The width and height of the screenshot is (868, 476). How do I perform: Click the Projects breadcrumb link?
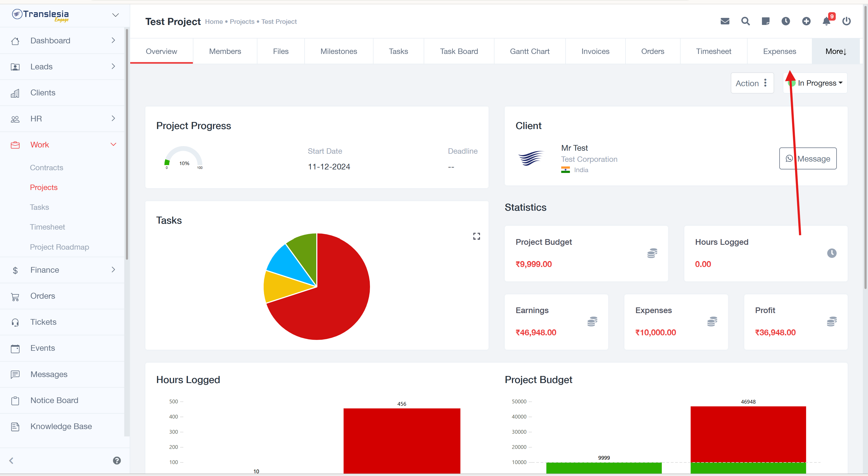click(242, 22)
